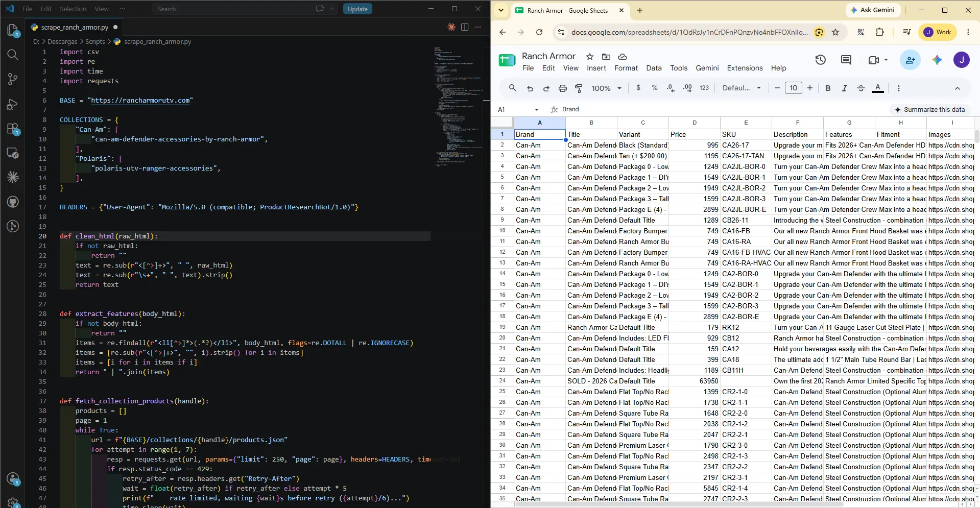Redo action in Sheets toolbar
The height and width of the screenshot is (508, 980).
(546, 88)
